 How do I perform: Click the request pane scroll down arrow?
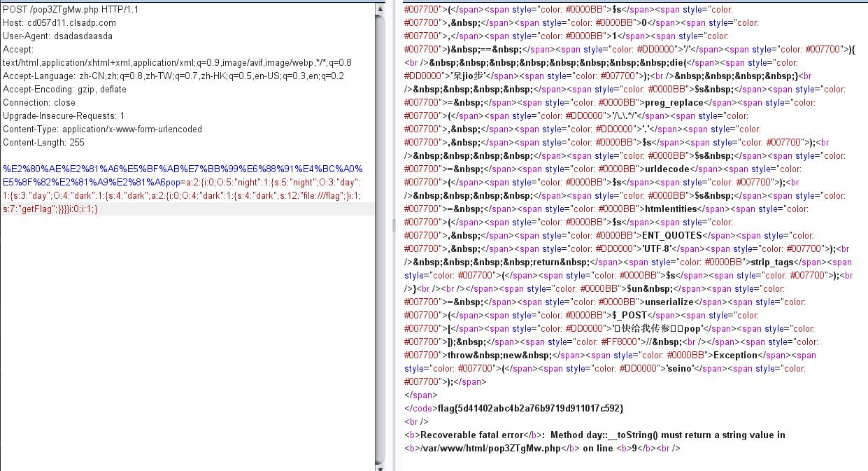pyautogui.click(x=380, y=464)
